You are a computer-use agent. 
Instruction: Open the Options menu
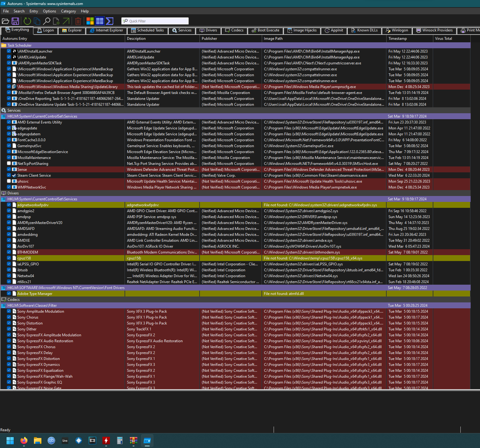pyautogui.click(x=49, y=11)
